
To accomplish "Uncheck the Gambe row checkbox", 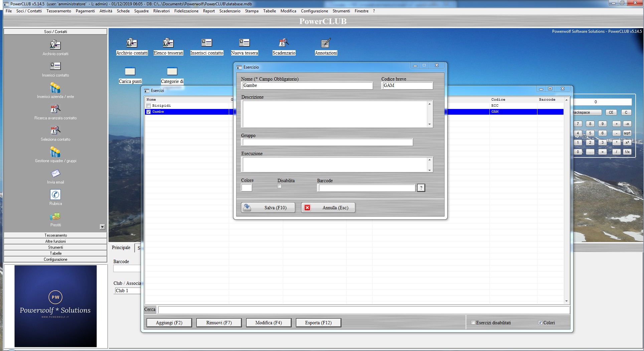I will [149, 112].
